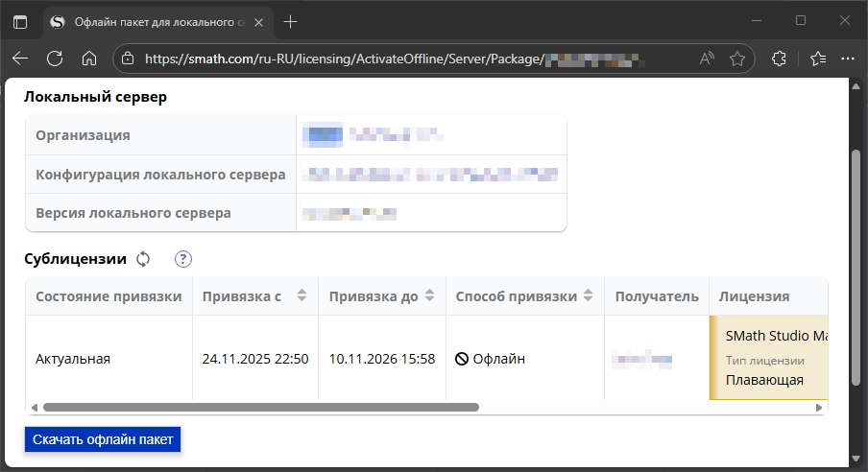
Task: Click the Локальный сервер heading
Action: pos(95,97)
